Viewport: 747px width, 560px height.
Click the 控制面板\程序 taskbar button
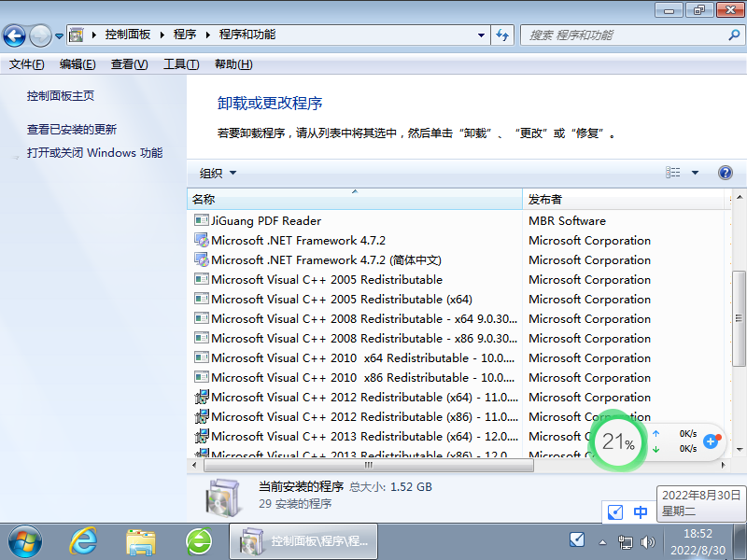tap(303, 541)
